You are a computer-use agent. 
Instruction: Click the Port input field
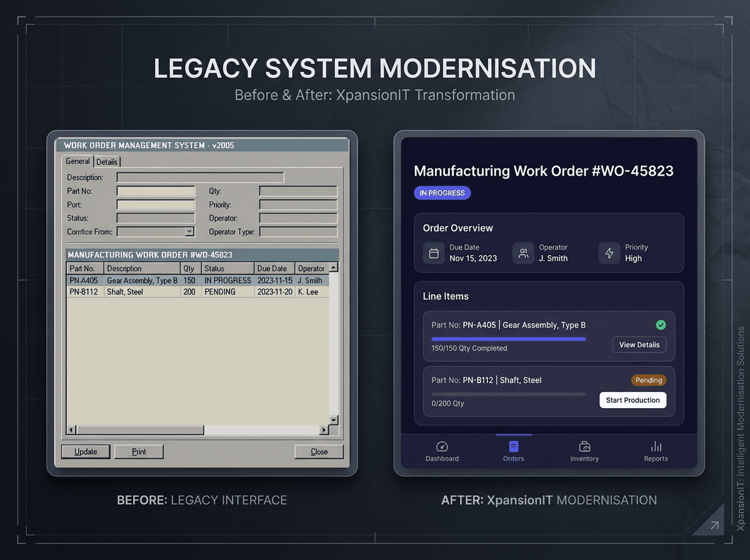click(x=156, y=205)
